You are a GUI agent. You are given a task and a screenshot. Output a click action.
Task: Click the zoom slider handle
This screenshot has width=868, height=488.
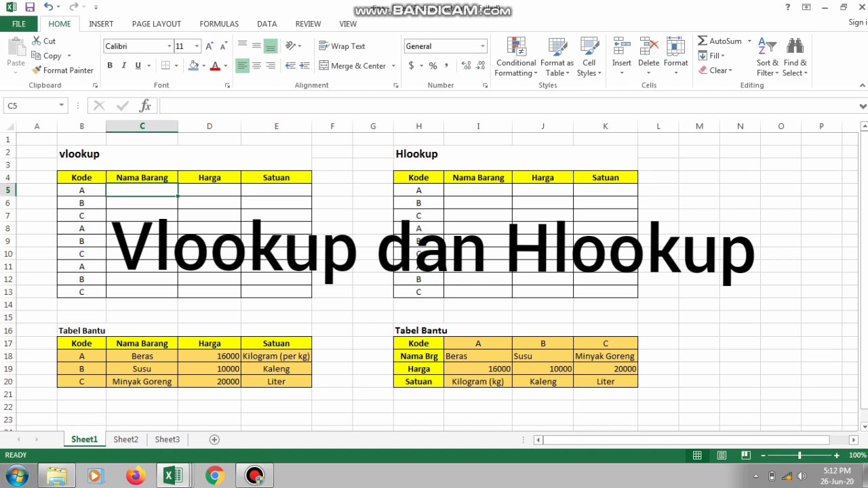pyautogui.click(x=800, y=455)
